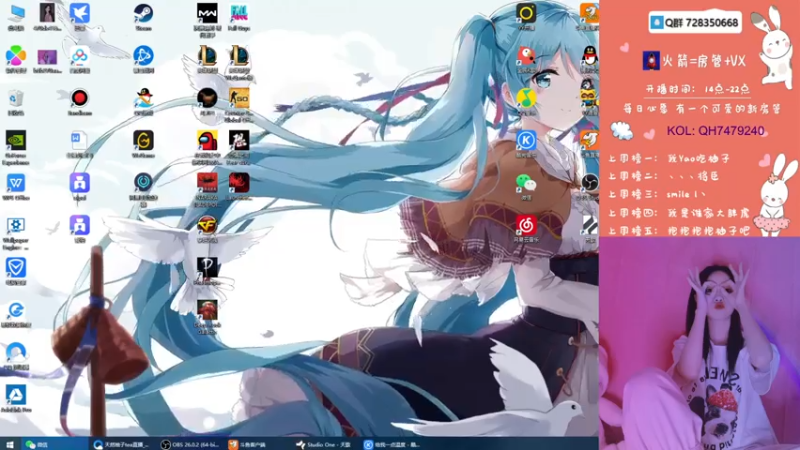Screen dimensions: 800x450
Task: Open the red bird icon near the character's hair
Action: (526, 56)
